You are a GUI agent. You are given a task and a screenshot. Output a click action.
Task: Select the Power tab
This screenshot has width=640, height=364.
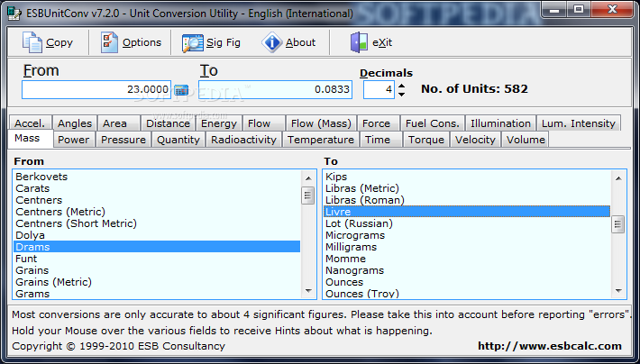pos(74,140)
